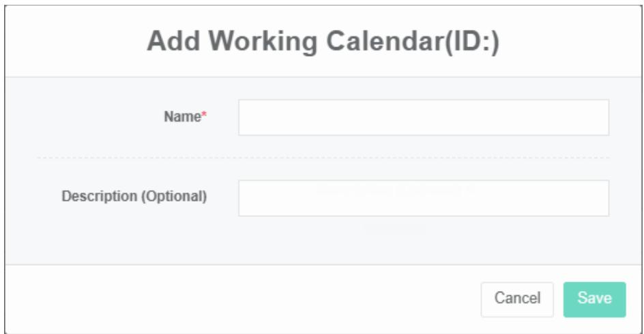Click the Name field label
Screen dimensions: 644x334
(183, 117)
